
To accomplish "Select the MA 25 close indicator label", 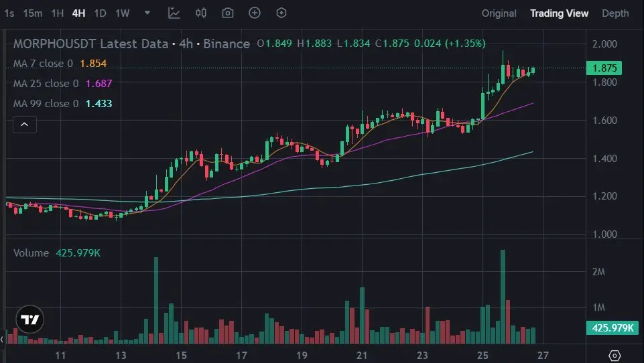I will click(46, 83).
